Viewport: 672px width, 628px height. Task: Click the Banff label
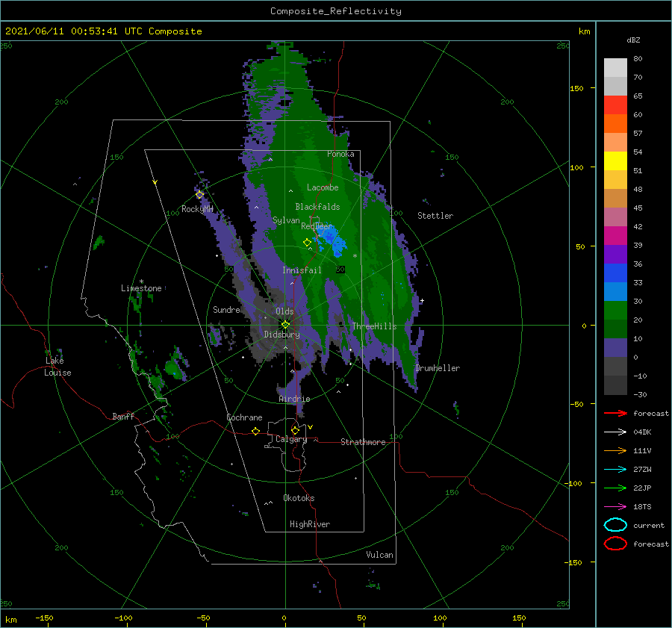(123, 416)
